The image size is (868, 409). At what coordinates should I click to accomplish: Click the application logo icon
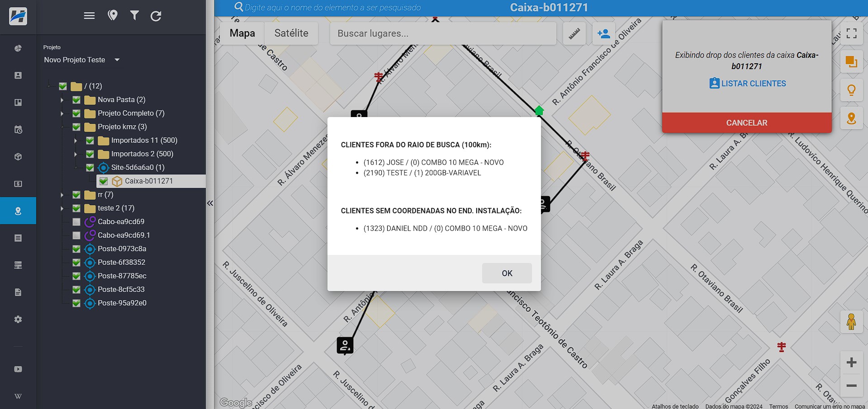click(x=18, y=16)
